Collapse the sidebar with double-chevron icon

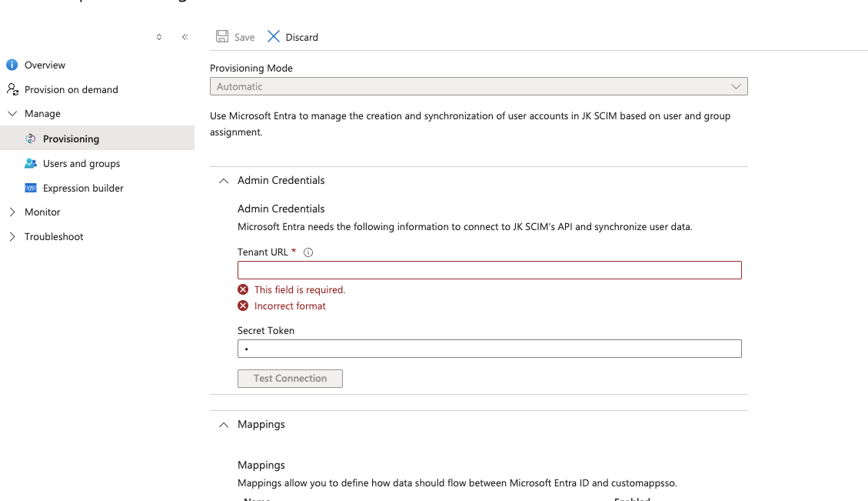click(x=185, y=37)
